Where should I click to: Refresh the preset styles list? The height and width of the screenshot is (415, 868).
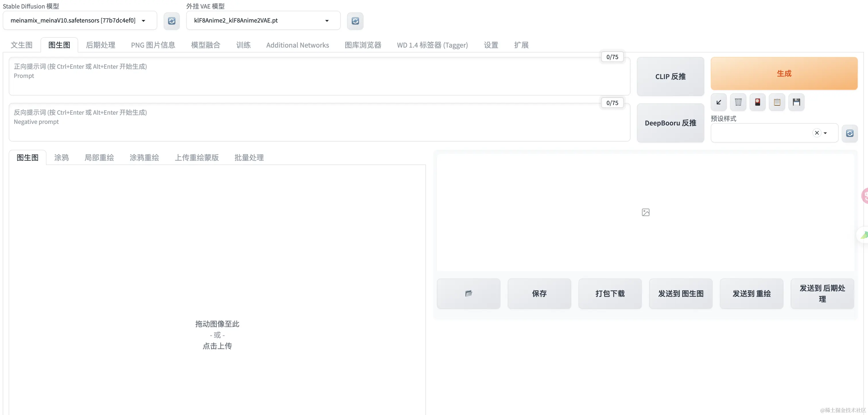[x=850, y=133]
